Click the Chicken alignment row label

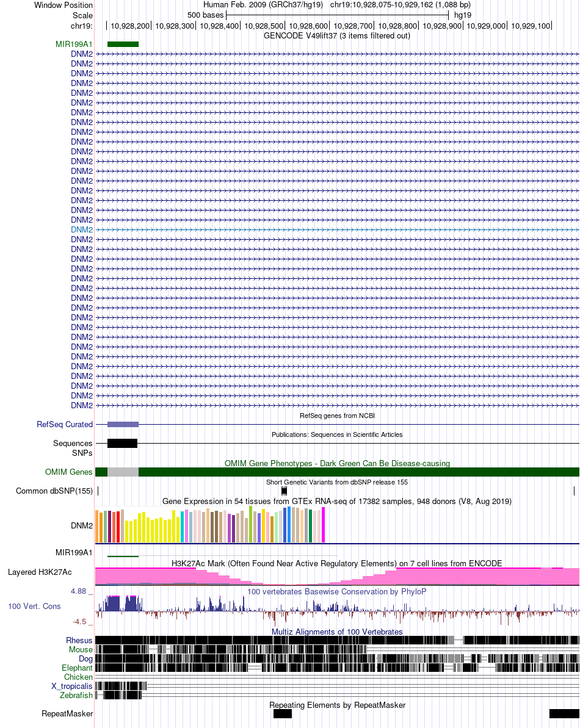pos(79,677)
